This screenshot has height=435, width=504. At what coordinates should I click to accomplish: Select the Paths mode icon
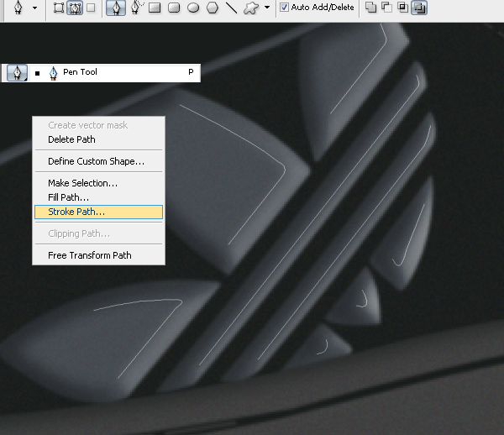pos(75,8)
